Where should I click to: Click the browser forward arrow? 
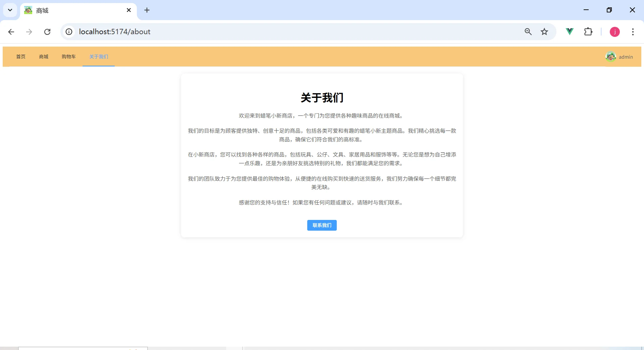point(29,32)
